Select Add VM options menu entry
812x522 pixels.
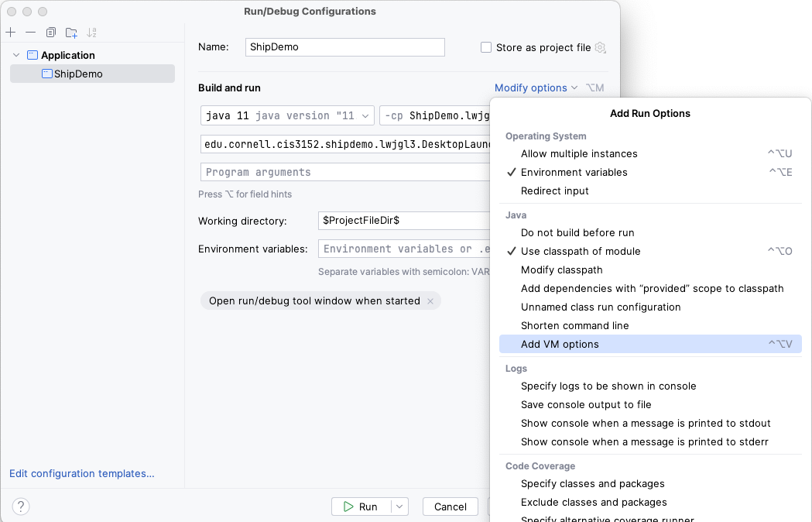(560, 344)
